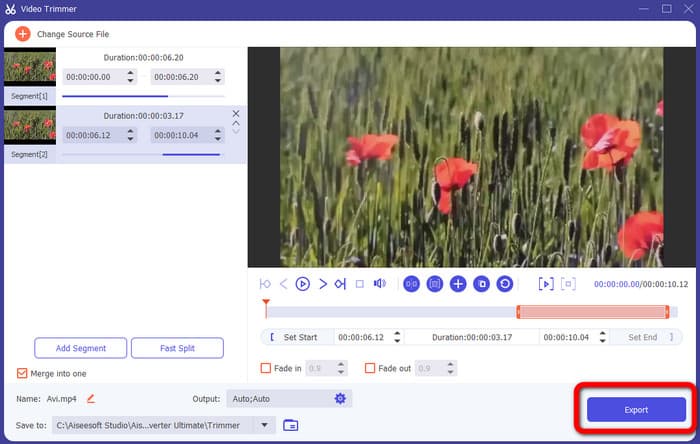Click the Fast Split button
700x444 pixels.
[177, 348]
